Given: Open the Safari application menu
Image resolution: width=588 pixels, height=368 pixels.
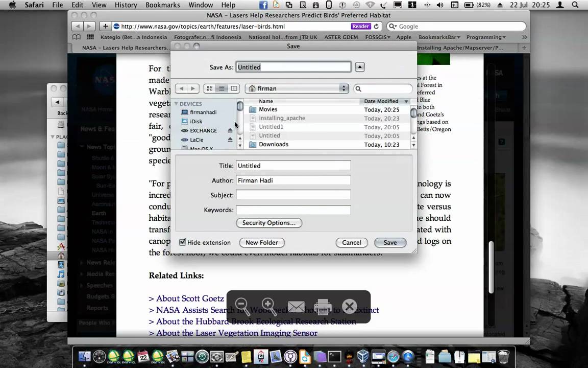Looking at the screenshot, I should [x=34, y=5].
